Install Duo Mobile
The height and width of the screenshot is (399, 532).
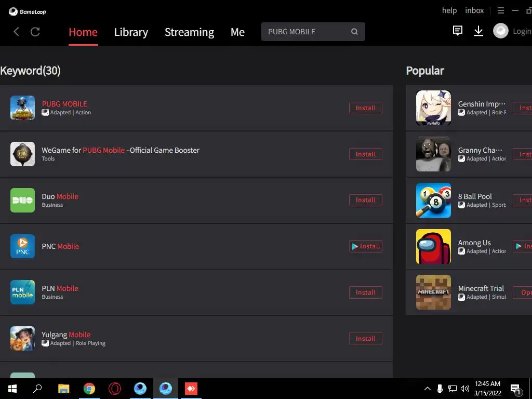pos(365,200)
